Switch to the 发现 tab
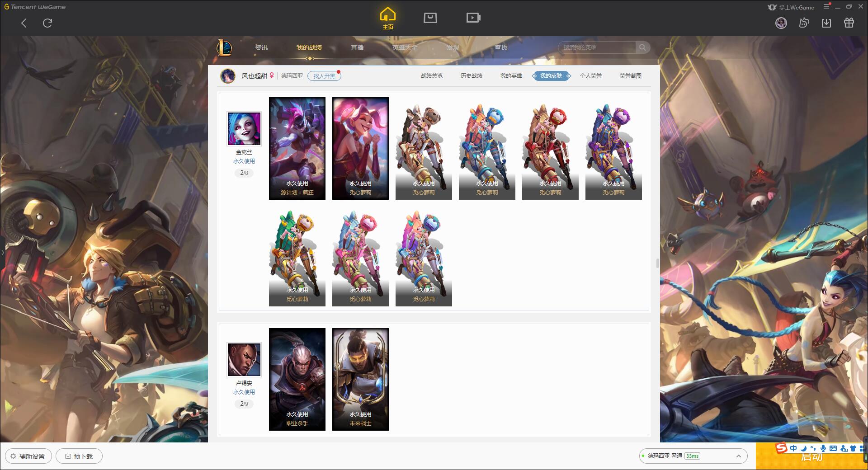 453,47
